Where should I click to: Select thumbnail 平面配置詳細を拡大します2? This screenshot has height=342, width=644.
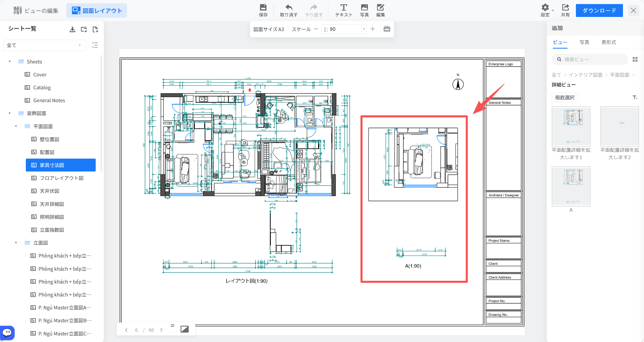[619, 126]
